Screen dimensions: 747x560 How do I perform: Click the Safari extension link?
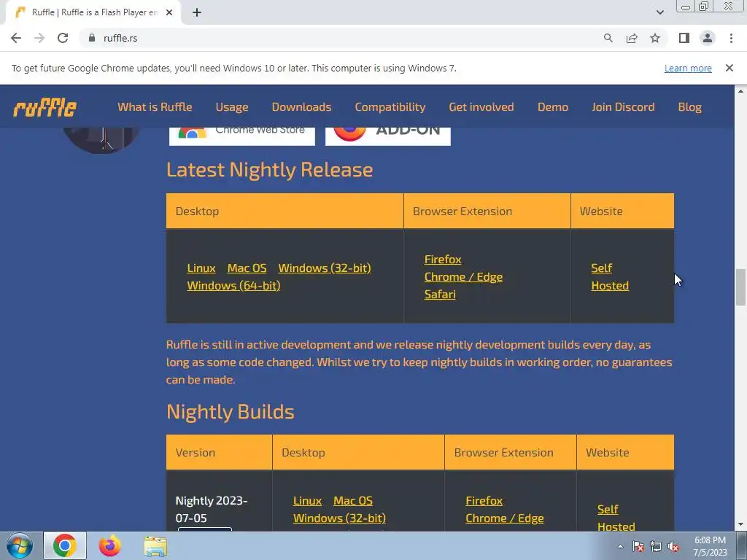tap(440, 295)
